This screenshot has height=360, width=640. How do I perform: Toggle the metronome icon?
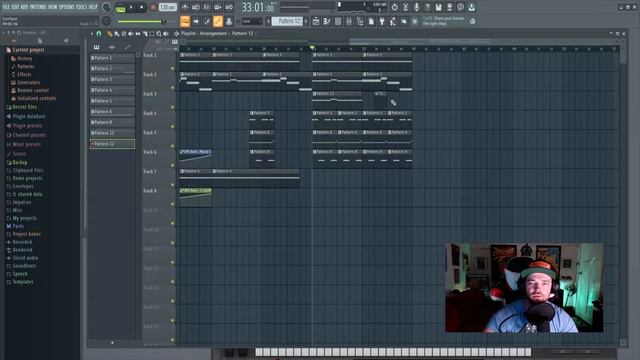click(x=185, y=7)
